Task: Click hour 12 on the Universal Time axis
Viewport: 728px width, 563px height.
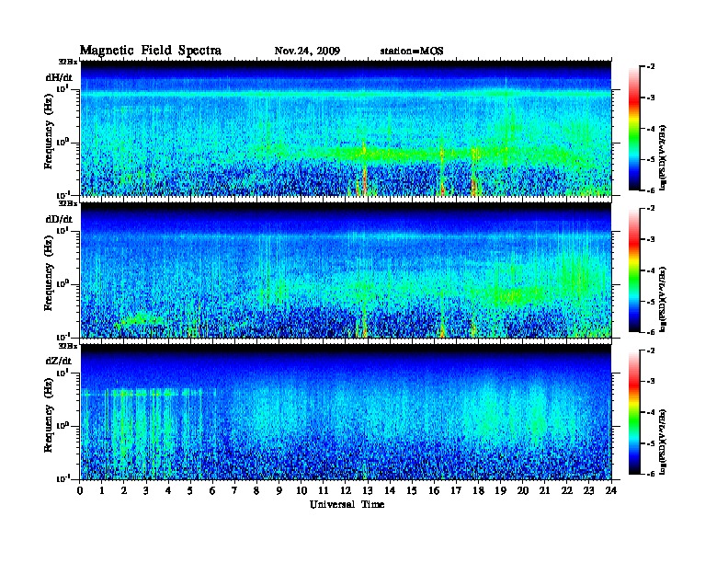Action: click(x=346, y=490)
